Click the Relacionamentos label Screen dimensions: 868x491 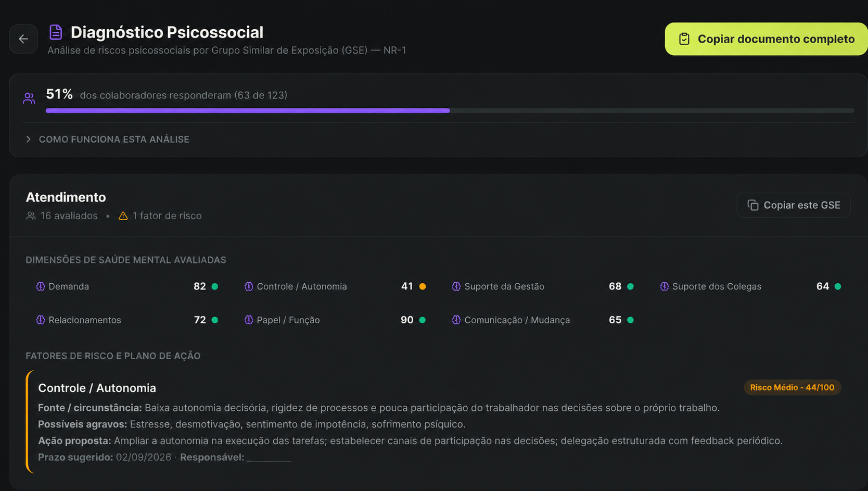85,320
